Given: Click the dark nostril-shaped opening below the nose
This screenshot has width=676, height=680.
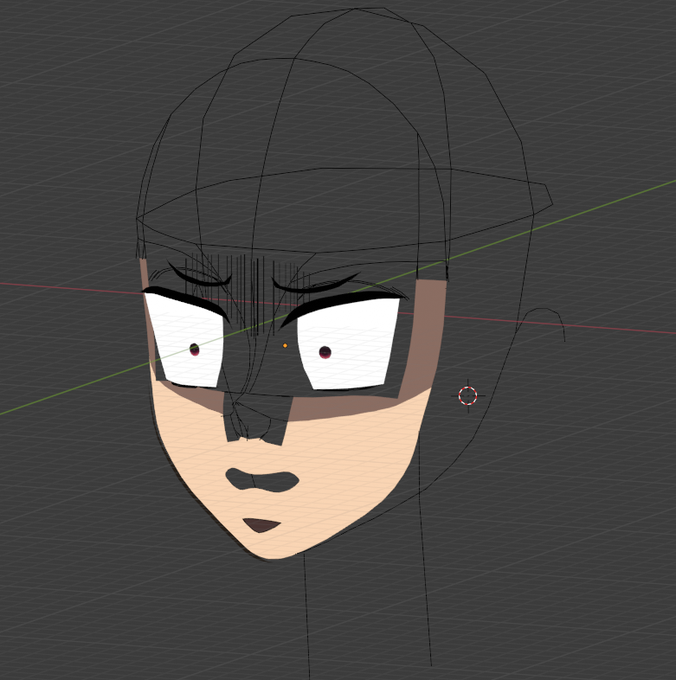Looking at the screenshot, I should pyautogui.click(x=262, y=480).
